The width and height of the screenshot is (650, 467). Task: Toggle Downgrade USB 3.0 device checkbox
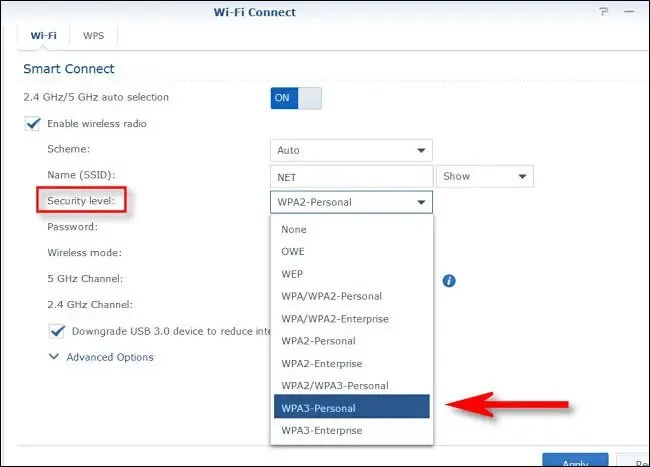(57, 331)
